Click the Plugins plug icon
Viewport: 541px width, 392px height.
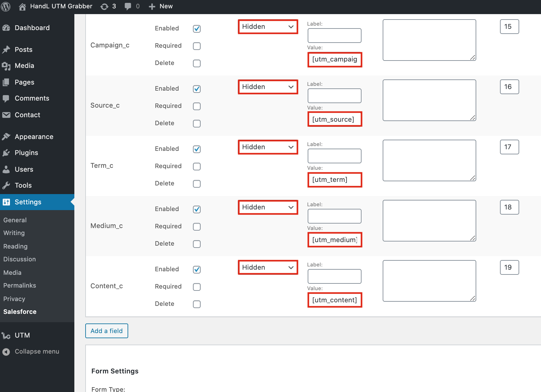click(6, 153)
